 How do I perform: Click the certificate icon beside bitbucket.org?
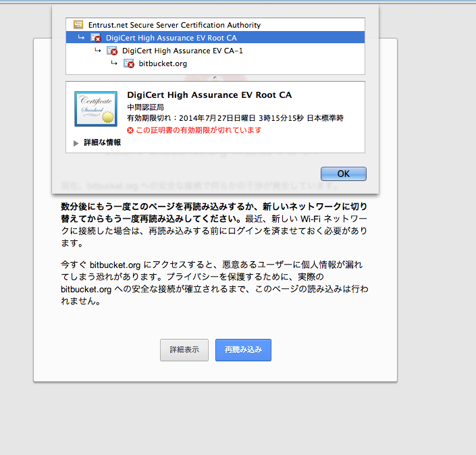129,63
